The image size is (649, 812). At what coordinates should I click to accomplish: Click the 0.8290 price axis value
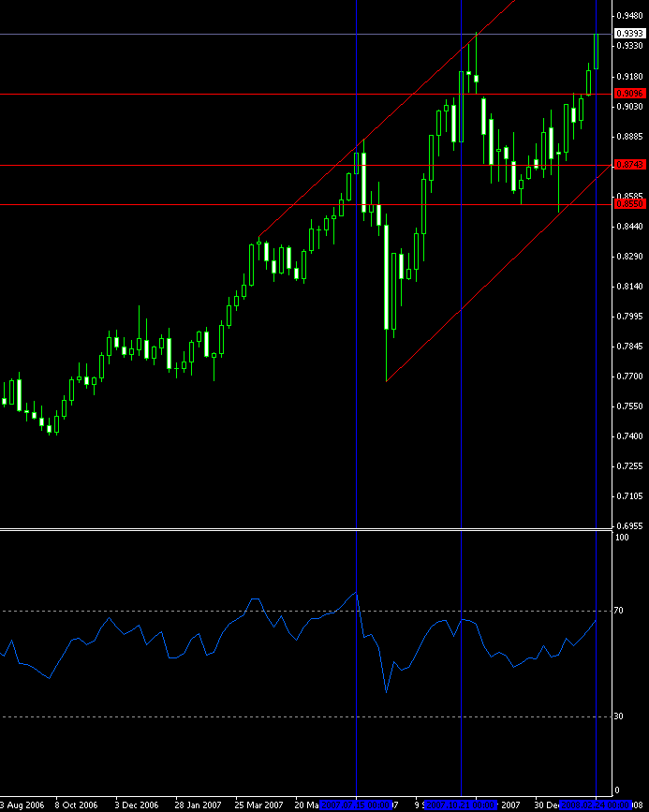pyautogui.click(x=629, y=257)
